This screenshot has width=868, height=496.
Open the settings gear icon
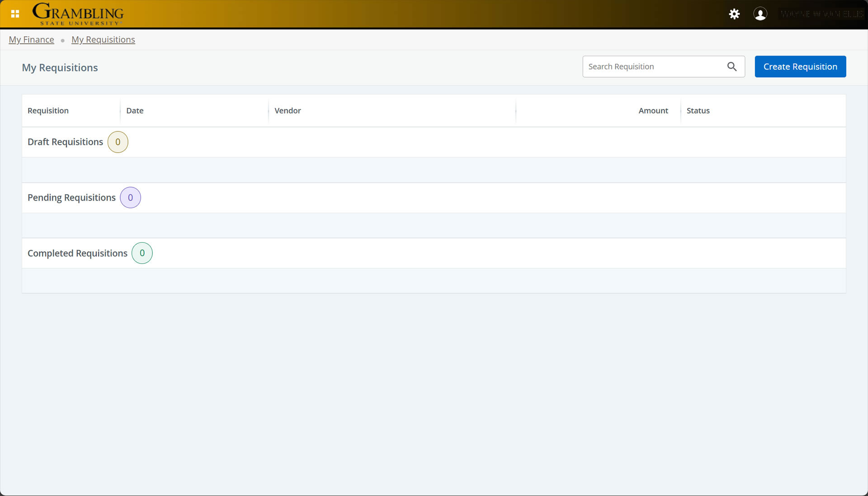(x=734, y=14)
